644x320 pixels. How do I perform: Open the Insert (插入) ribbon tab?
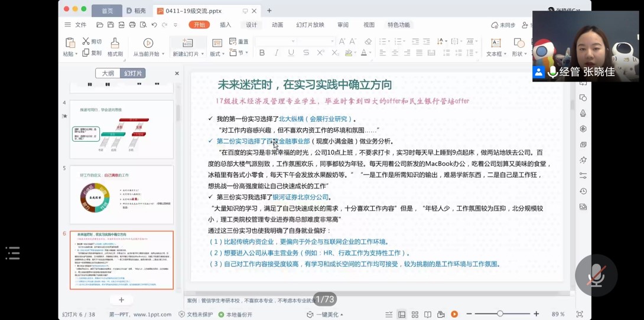225,25
